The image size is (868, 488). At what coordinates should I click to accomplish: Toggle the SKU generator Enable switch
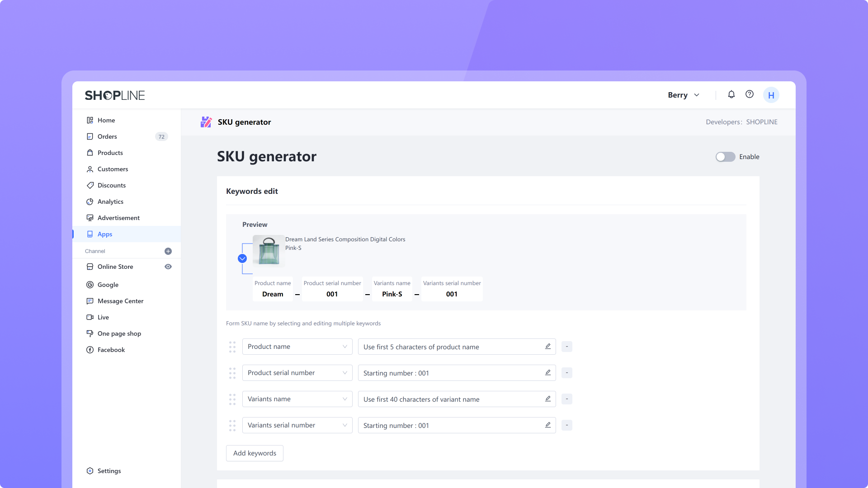[725, 157]
